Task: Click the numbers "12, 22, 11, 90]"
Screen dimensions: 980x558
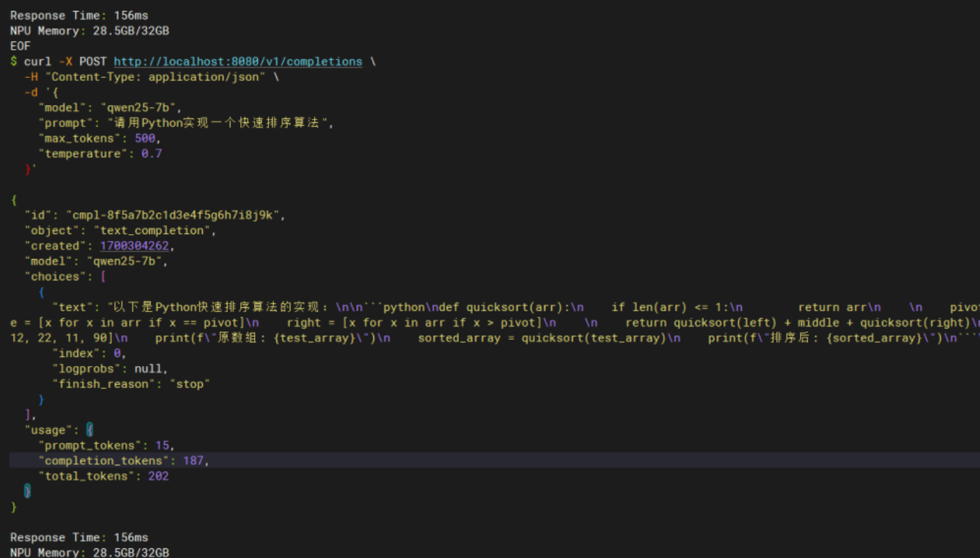Action: click(62, 338)
